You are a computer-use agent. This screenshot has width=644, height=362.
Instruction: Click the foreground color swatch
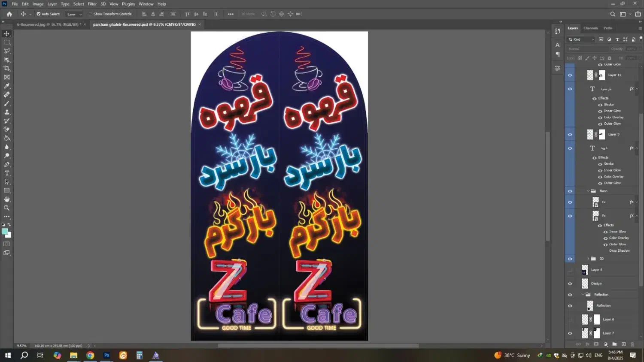click(5, 232)
